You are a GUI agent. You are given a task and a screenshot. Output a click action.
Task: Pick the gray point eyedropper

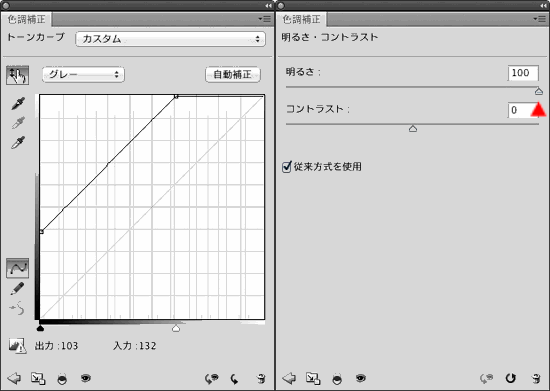[x=18, y=123]
